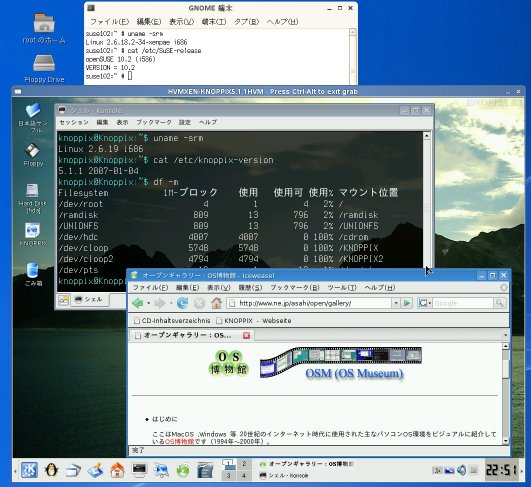Click the 22:51 clock in the KDE panel

(x=502, y=470)
